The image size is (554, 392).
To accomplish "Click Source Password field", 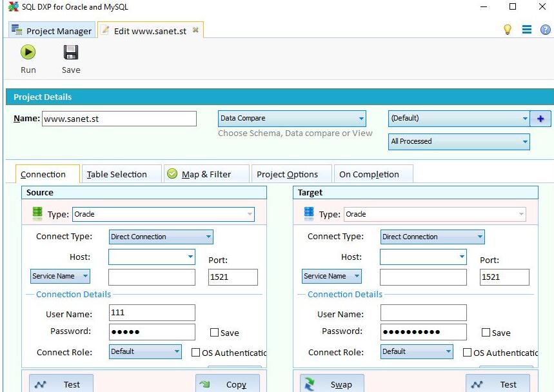I will point(152,332).
